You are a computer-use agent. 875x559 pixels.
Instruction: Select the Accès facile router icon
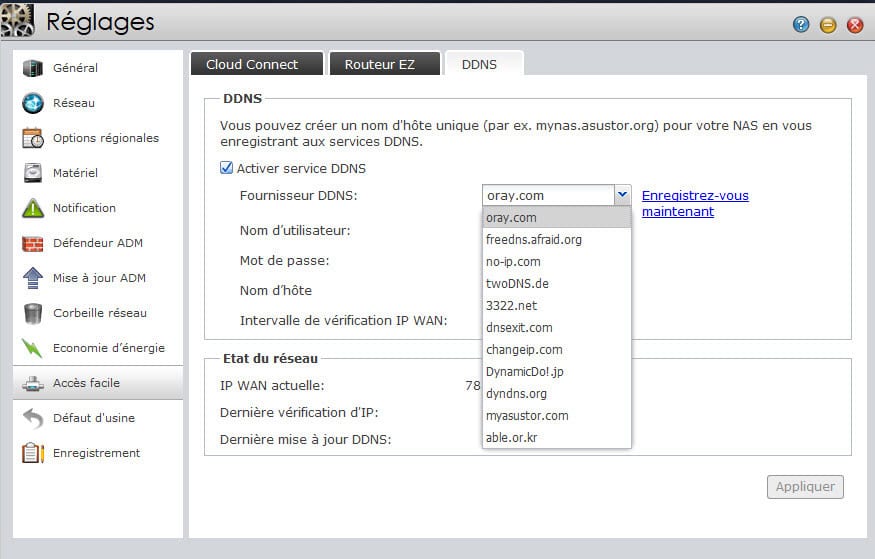(32, 383)
